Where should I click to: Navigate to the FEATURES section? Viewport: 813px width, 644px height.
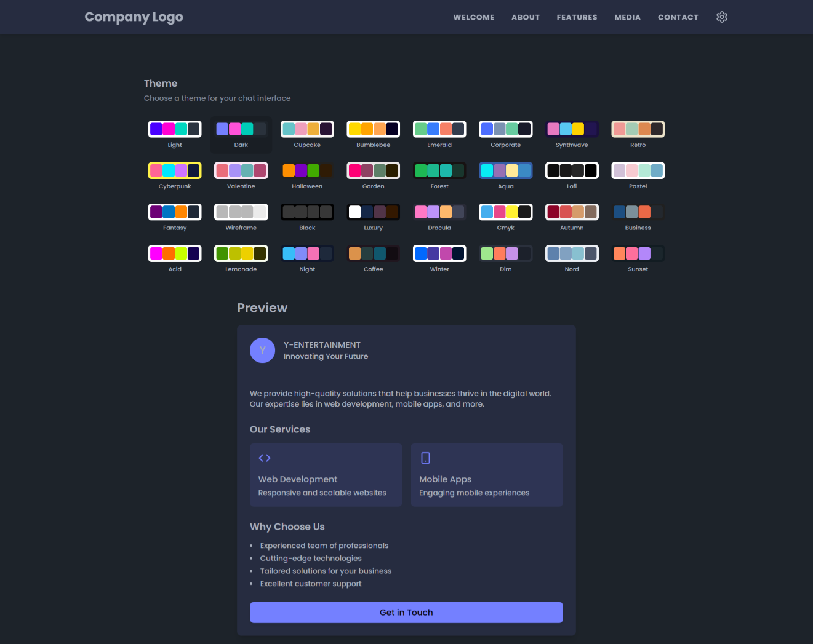[x=577, y=17]
